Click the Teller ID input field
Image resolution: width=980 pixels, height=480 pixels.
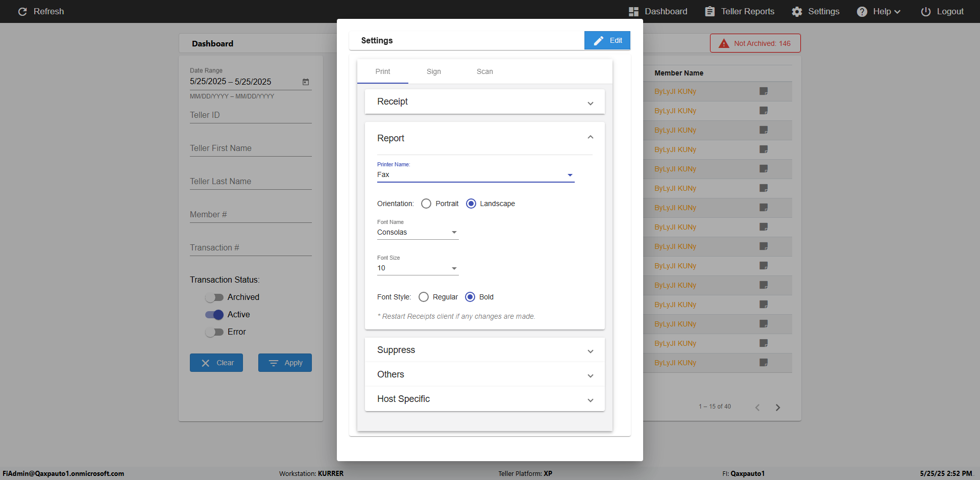(x=250, y=115)
